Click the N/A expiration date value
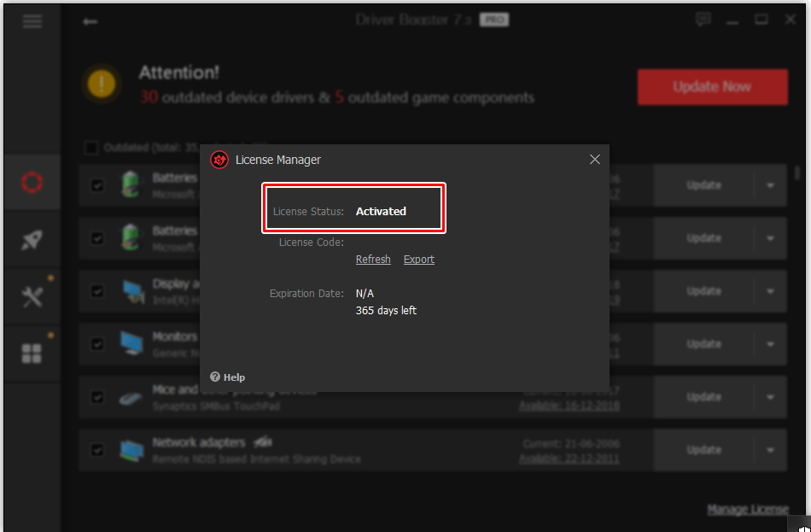 (365, 294)
